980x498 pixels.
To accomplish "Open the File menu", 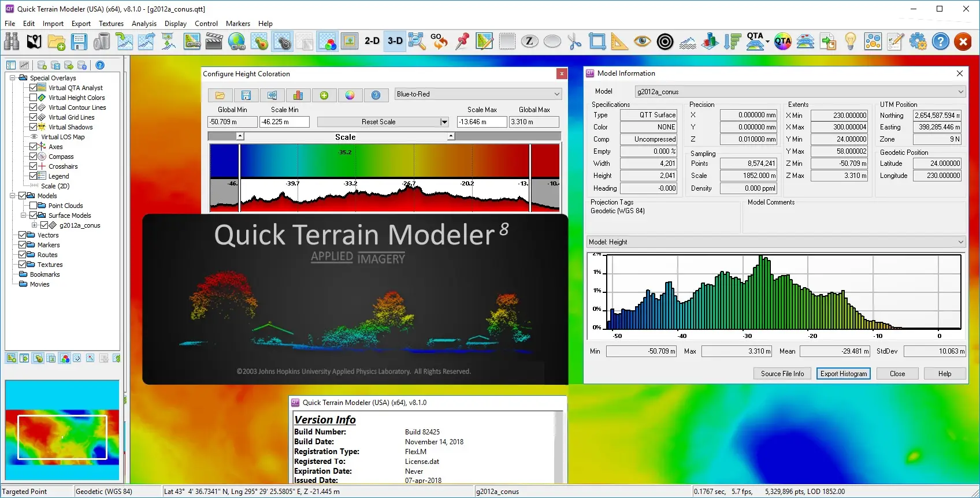I will (x=10, y=24).
